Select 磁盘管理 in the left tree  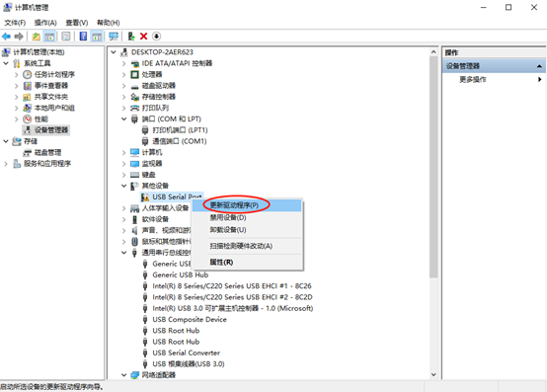tap(47, 152)
